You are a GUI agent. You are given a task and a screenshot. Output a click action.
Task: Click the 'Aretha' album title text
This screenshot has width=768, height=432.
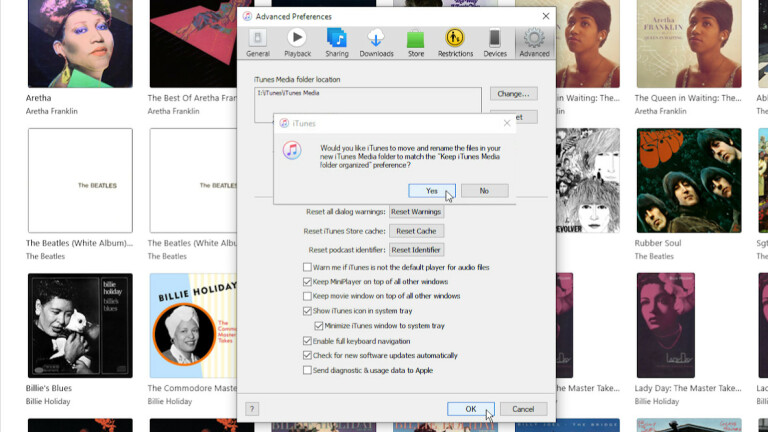pyautogui.click(x=38, y=98)
